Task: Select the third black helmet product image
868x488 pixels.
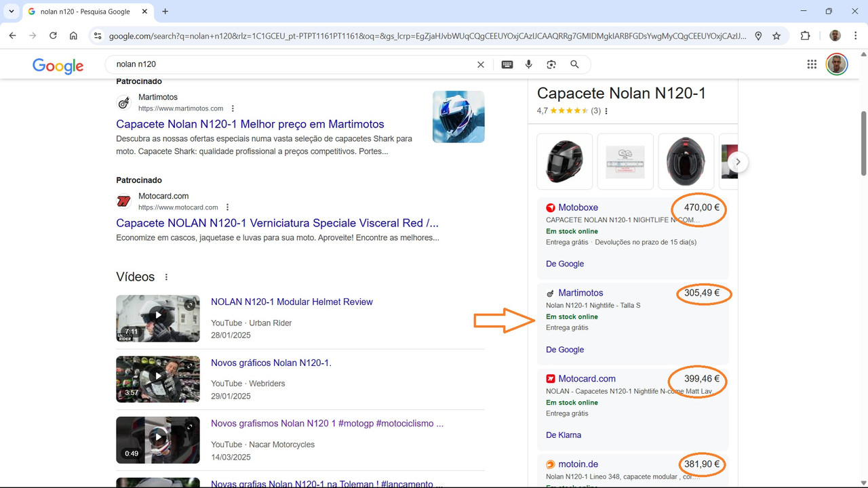Action: click(686, 161)
